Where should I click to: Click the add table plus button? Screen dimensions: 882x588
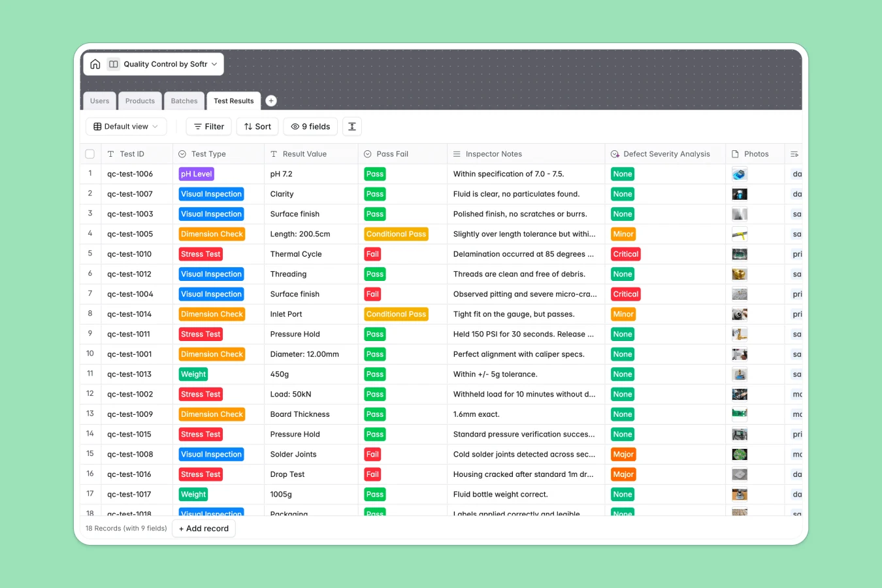click(x=270, y=101)
